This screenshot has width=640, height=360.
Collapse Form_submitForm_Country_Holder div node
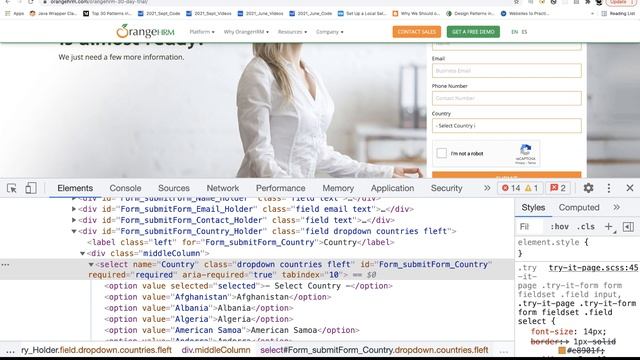[74, 231]
